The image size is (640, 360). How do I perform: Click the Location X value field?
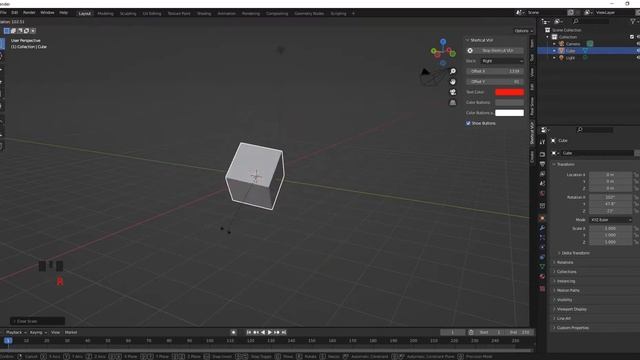pyautogui.click(x=611, y=175)
